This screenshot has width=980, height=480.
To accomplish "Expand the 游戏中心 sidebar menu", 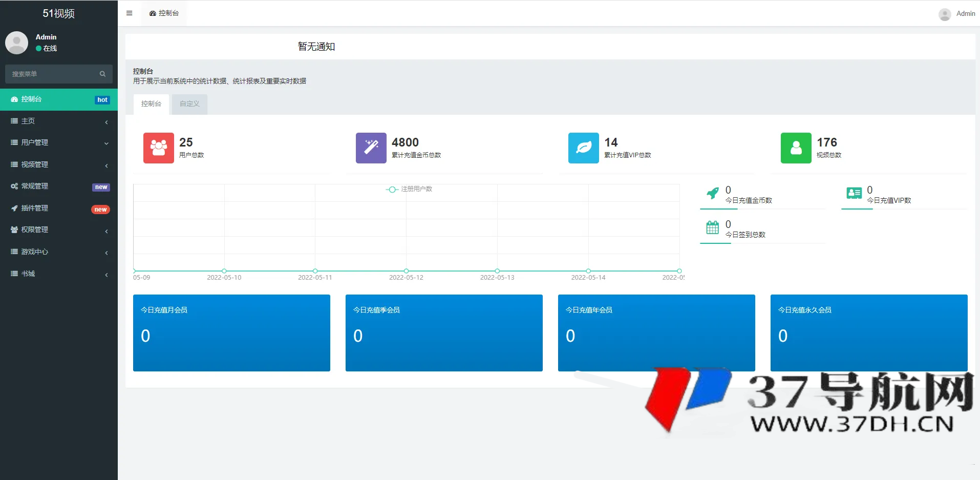I will [59, 252].
